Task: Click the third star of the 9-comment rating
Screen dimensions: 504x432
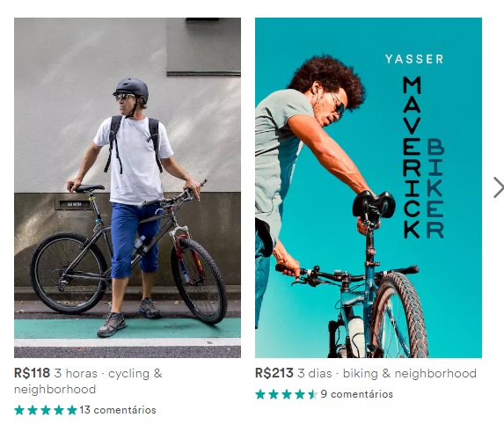Action: tap(287, 394)
